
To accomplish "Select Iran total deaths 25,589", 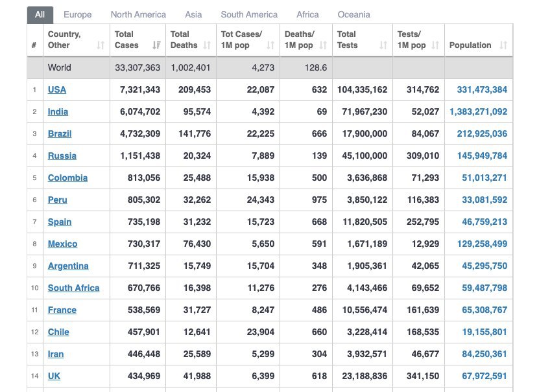I will (197, 354).
